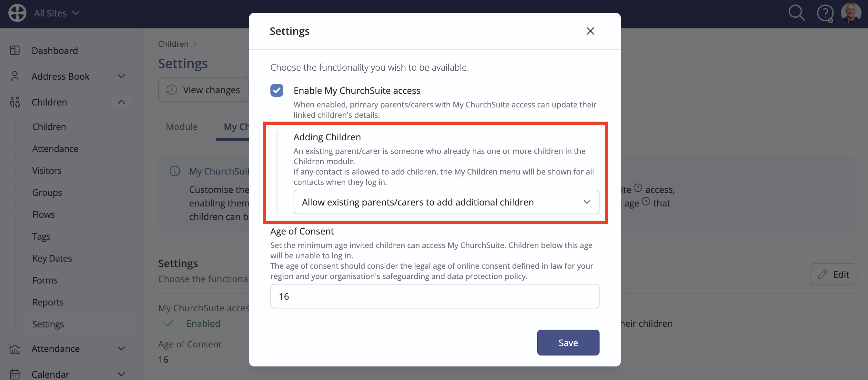
Task: Open Key Dates in Children menu
Action: (52, 258)
